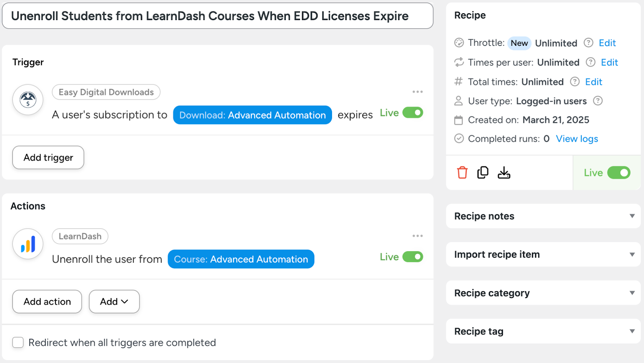Click the Easy Digital Downloads integration icon

28,99
